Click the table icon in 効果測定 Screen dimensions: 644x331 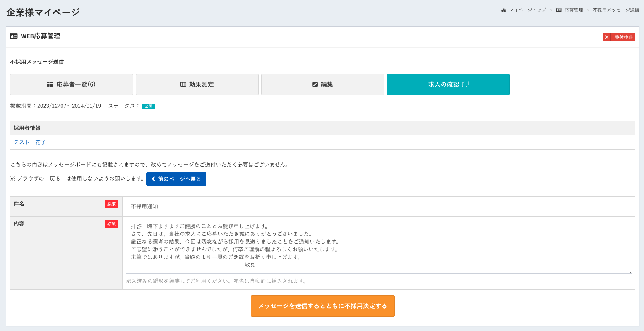(183, 84)
